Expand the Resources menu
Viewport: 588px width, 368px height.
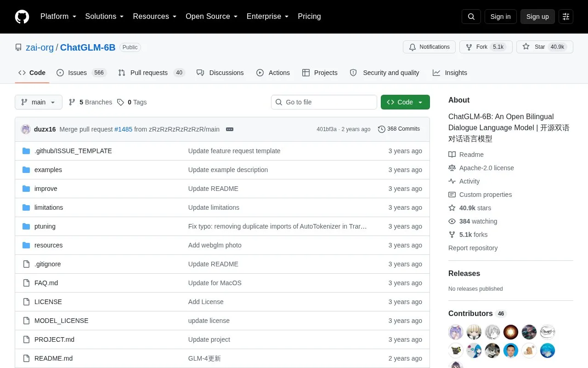[x=155, y=17]
